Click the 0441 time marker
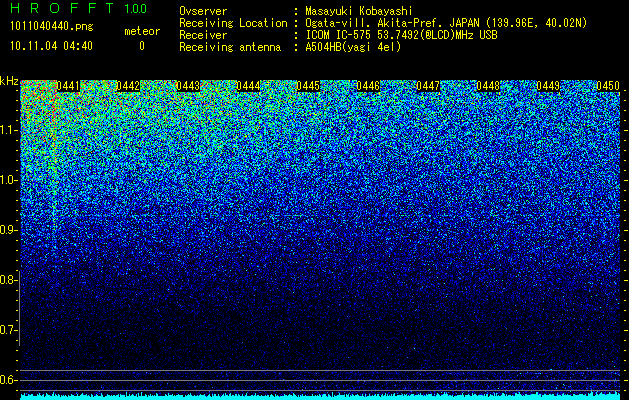This screenshot has width=629, height=400. [68, 86]
